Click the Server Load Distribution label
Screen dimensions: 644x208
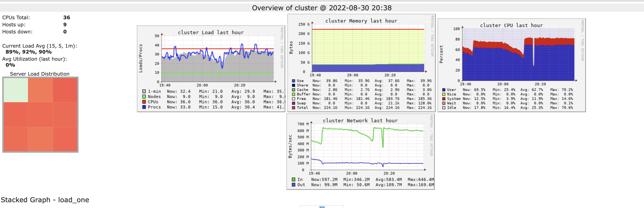pyautogui.click(x=39, y=74)
